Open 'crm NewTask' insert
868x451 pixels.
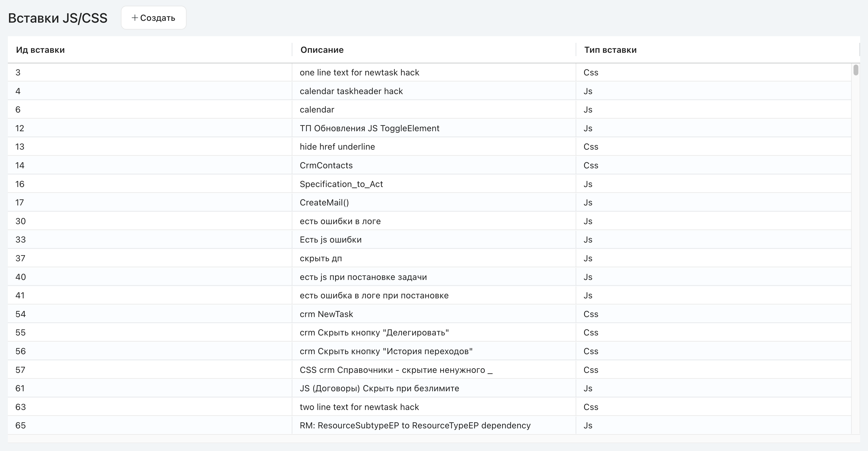point(429,314)
